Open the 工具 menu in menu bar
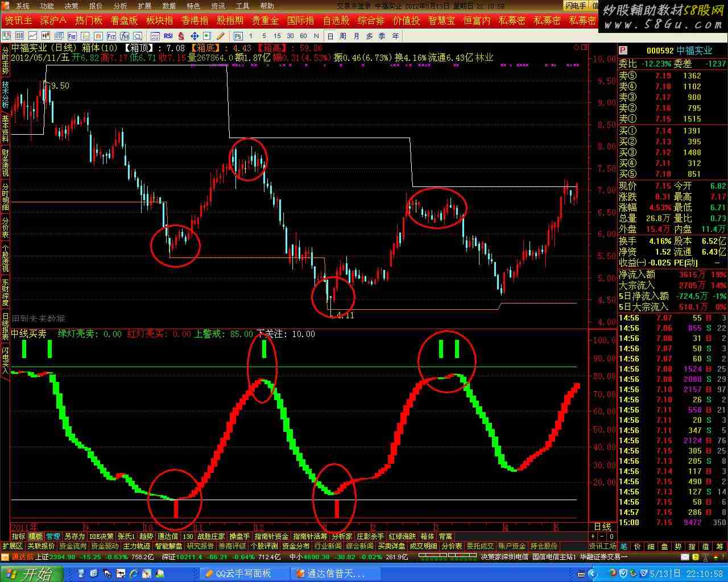728x582 pixels. coord(242,6)
